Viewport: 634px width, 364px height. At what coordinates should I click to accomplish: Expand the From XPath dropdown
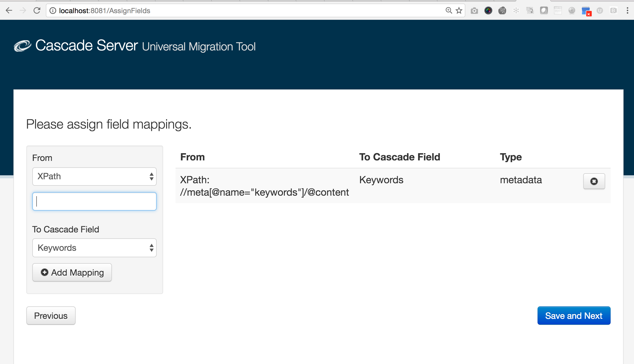[x=94, y=176]
